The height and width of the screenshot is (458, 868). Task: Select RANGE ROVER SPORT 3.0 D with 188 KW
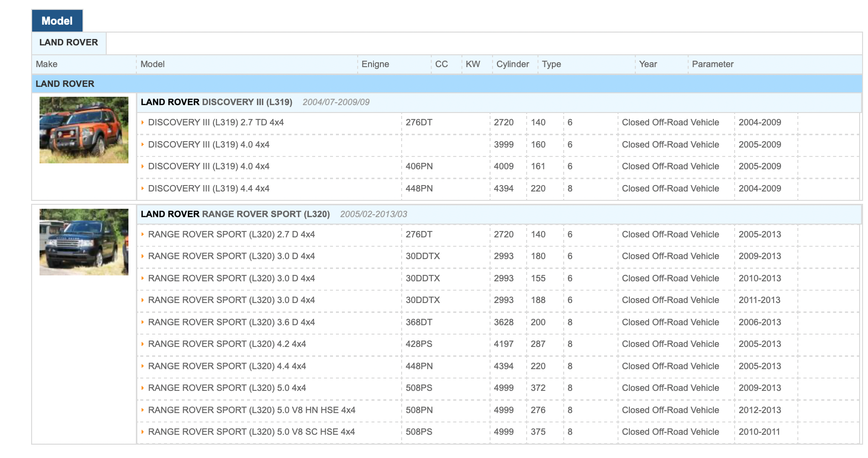click(x=231, y=300)
